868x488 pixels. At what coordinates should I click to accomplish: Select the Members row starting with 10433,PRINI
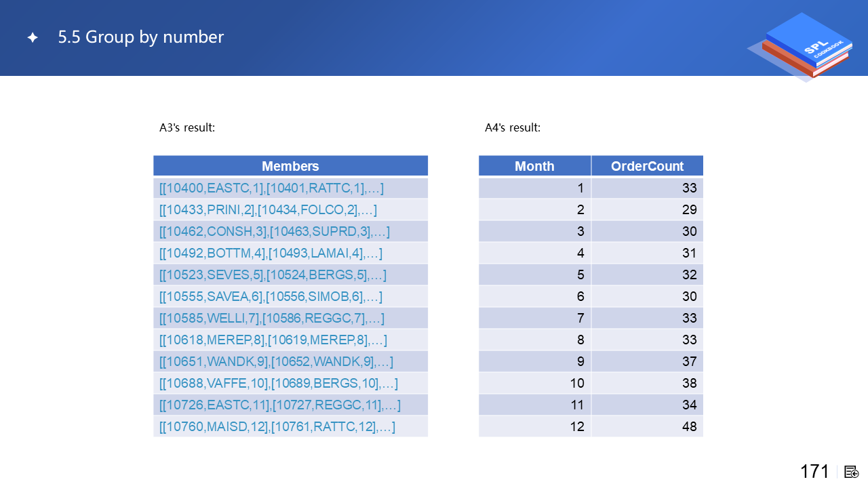(268, 209)
